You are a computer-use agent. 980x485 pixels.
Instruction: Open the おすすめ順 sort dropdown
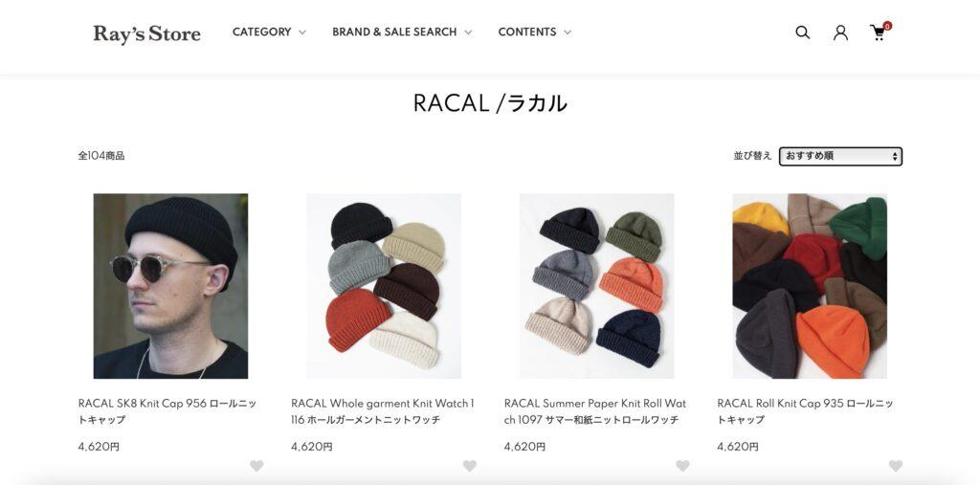coord(840,156)
